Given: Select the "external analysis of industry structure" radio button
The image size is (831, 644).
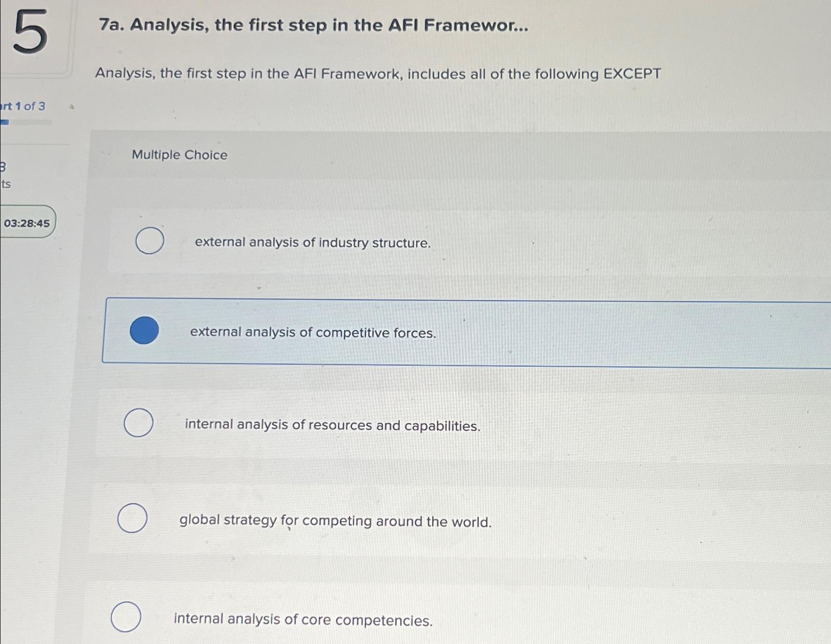Looking at the screenshot, I should (149, 241).
